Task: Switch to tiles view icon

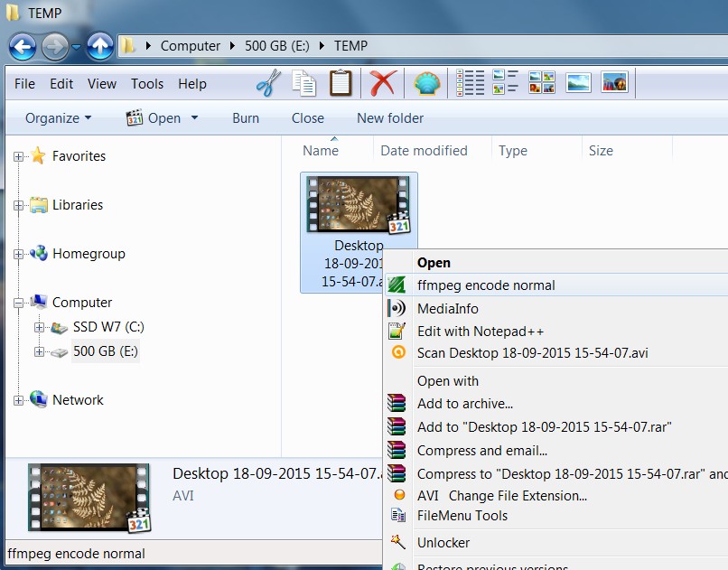Action: pos(505,83)
